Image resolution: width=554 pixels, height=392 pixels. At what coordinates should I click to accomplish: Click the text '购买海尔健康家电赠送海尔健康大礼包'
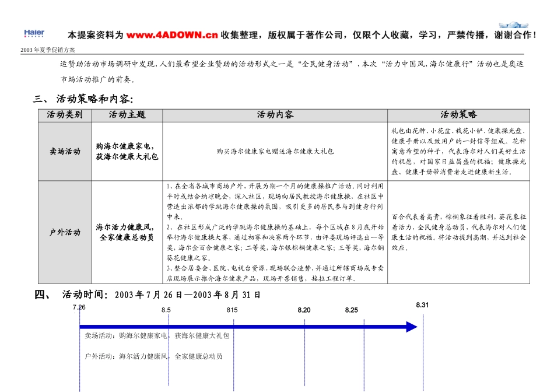(x=275, y=151)
